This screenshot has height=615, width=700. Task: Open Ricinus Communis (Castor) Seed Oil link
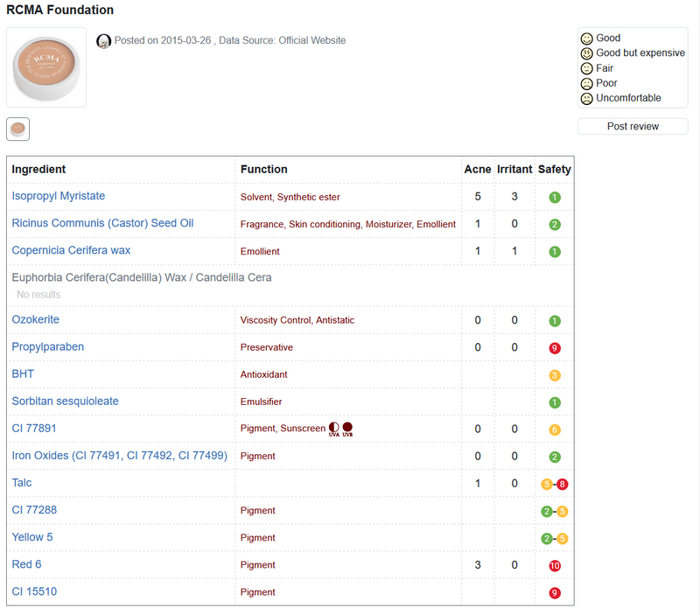point(102,223)
